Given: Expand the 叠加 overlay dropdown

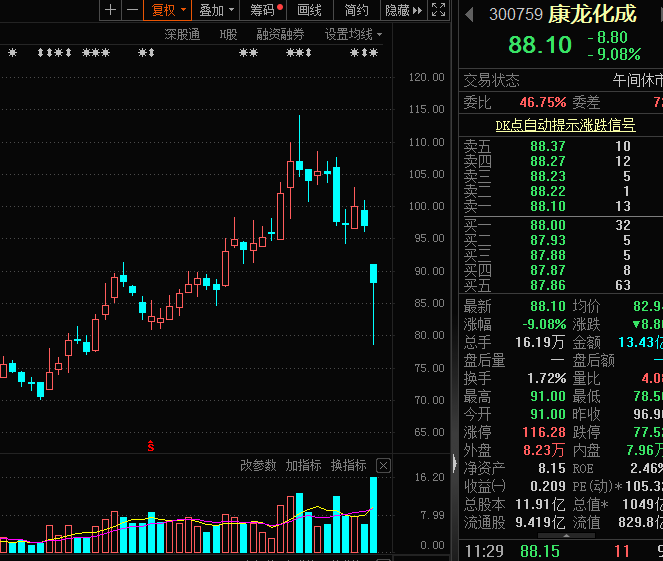Looking at the screenshot, I should pyautogui.click(x=217, y=10).
